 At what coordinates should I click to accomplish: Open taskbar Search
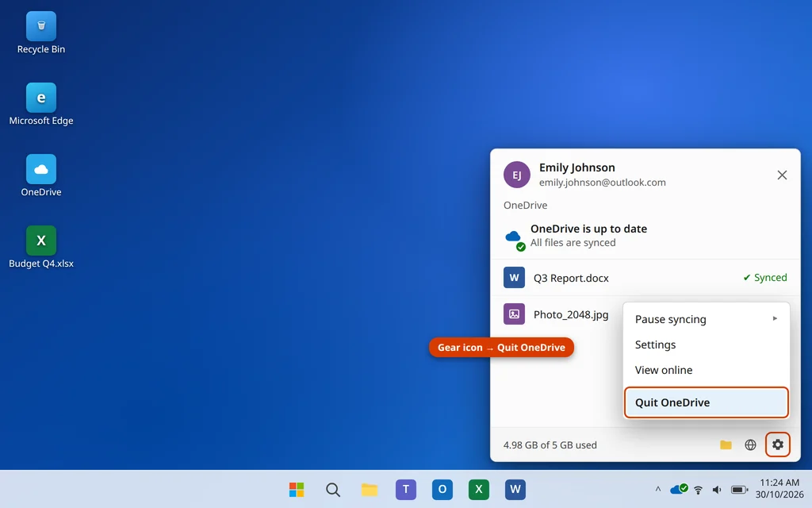pyautogui.click(x=333, y=489)
